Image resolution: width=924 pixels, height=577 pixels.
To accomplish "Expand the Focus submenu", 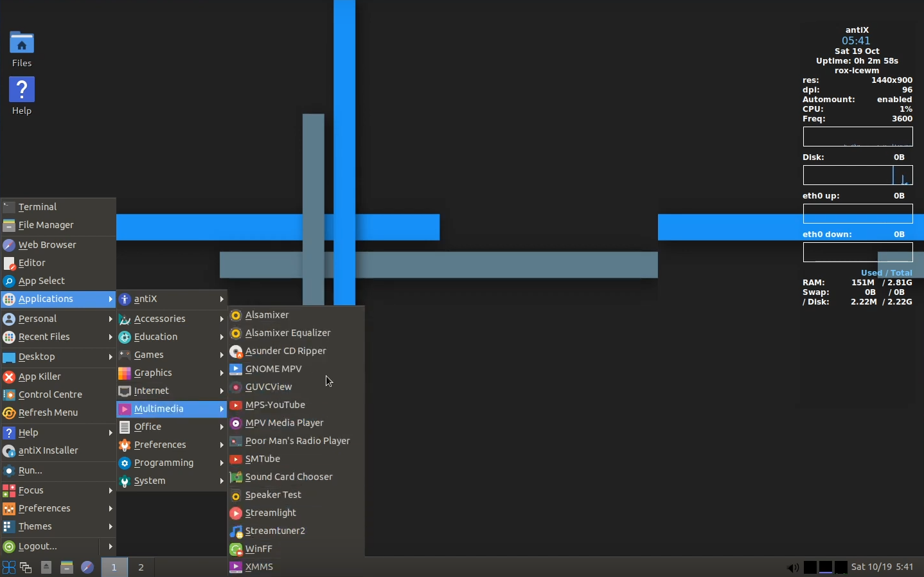I will tap(58, 490).
